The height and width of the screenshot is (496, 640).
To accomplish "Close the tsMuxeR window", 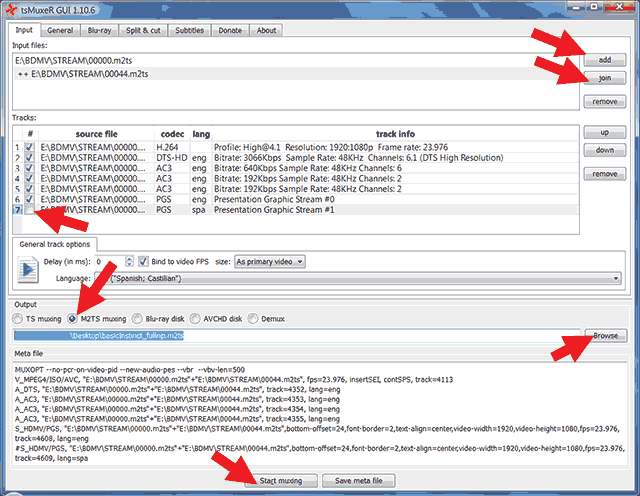I will pos(619,7).
